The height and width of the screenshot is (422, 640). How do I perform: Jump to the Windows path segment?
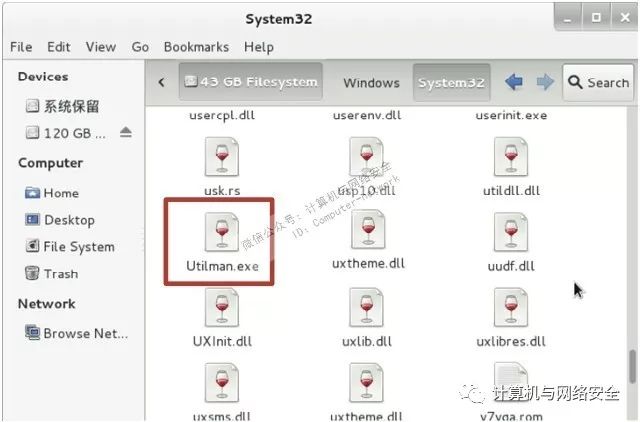coord(371,83)
